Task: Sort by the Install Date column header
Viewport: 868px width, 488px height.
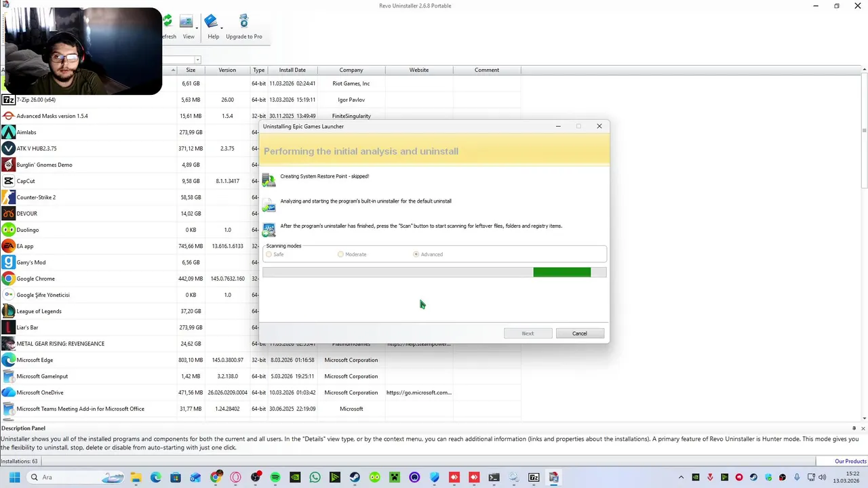Action: (292, 70)
